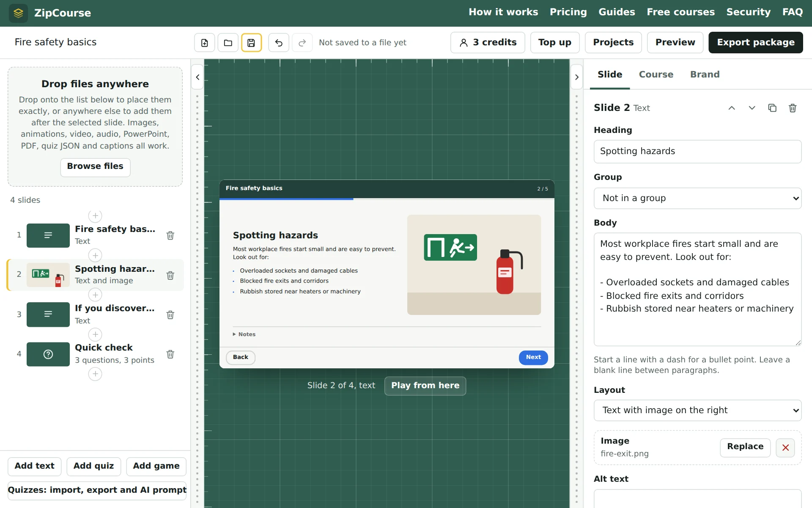Click the redo arrow icon
Viewport: 812px width, 508px height.
(x=302, y=43)
